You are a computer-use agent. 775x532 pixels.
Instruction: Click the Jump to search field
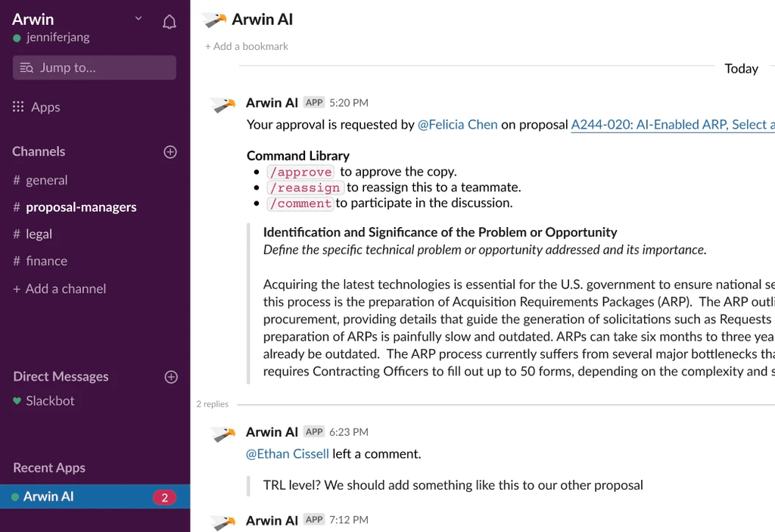click(95, 68)
